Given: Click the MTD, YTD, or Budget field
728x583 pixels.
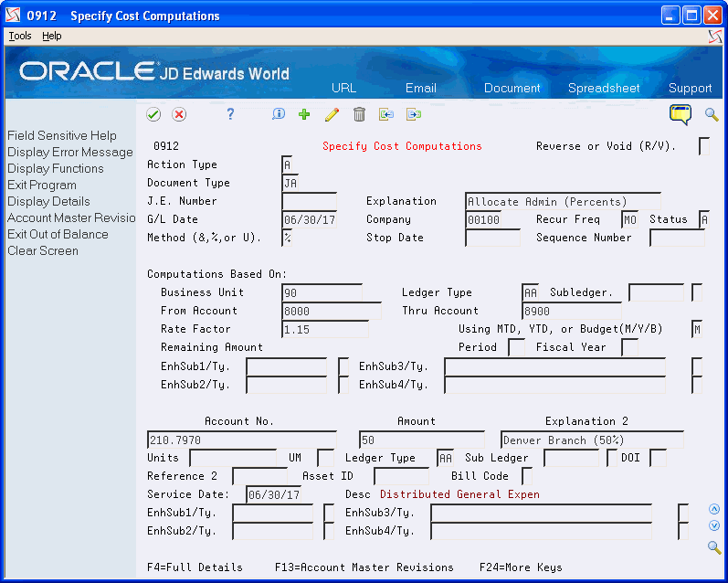Looking at the screenshot, I should (696, 329).
